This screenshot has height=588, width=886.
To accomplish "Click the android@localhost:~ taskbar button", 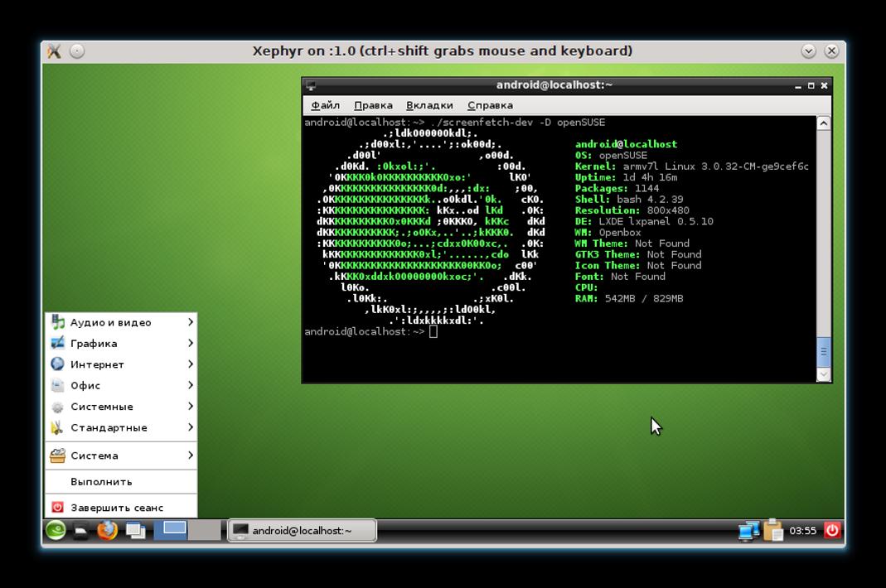I will pyautogui.click(x=303, y=531).
